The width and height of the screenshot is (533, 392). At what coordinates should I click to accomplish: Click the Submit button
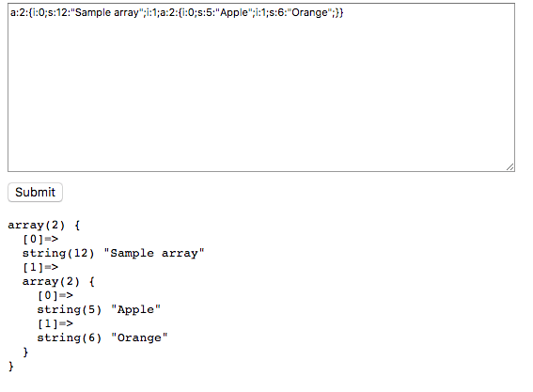click(x=35, y=192)
